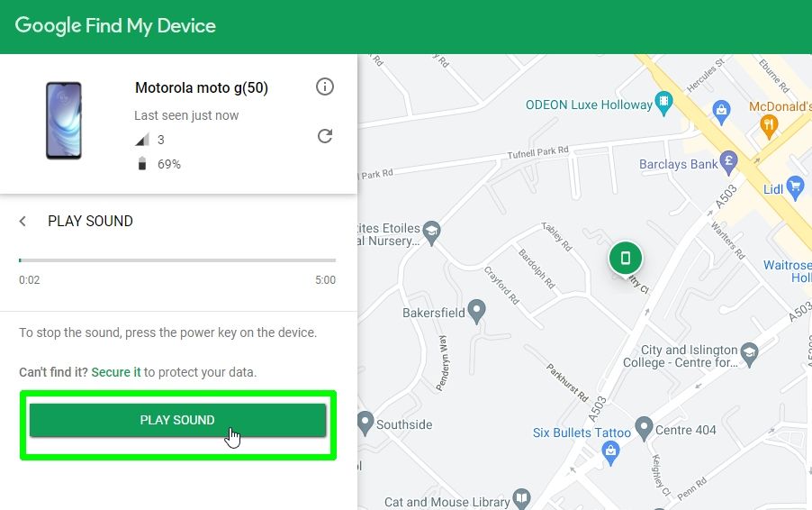
Task: Click the sound playback progress bar
Action: (177, 260)
